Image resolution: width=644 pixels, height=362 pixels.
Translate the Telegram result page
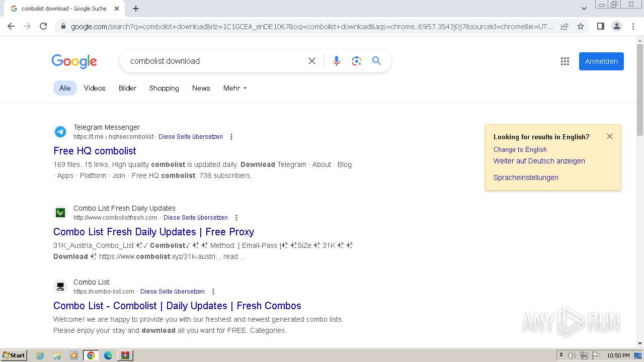(191, 137)
